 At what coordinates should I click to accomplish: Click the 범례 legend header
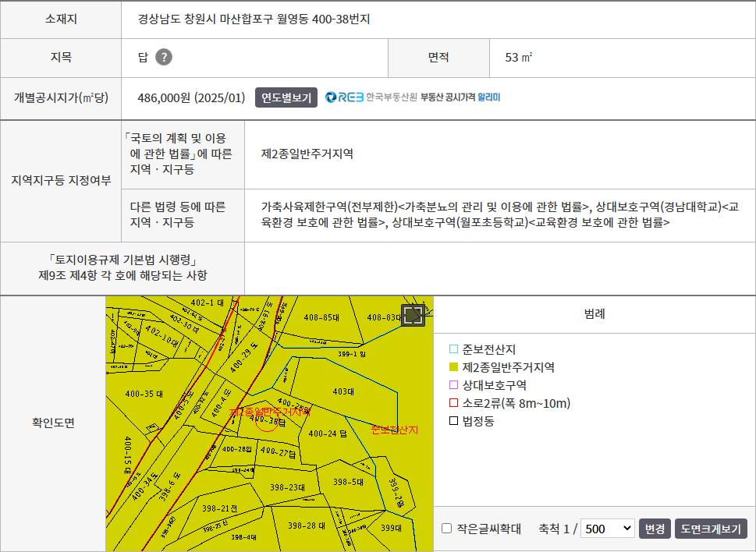tap(594, 314)
